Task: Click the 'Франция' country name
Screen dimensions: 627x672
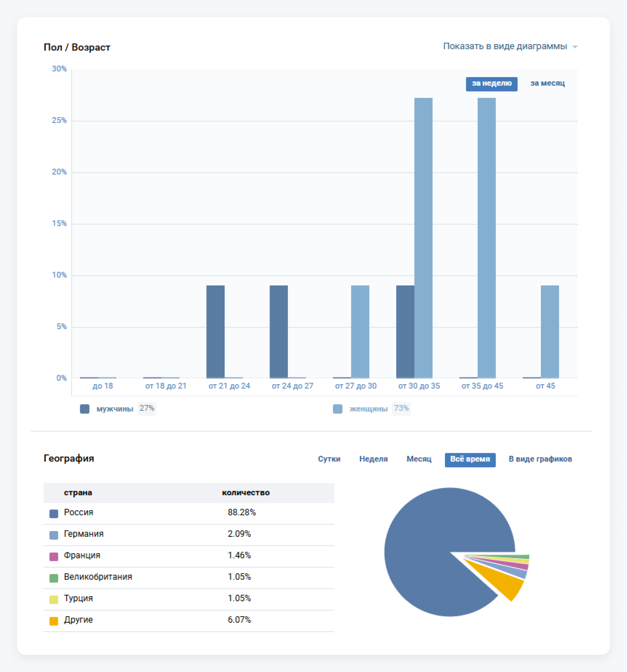Action: [x=82, y=555]
